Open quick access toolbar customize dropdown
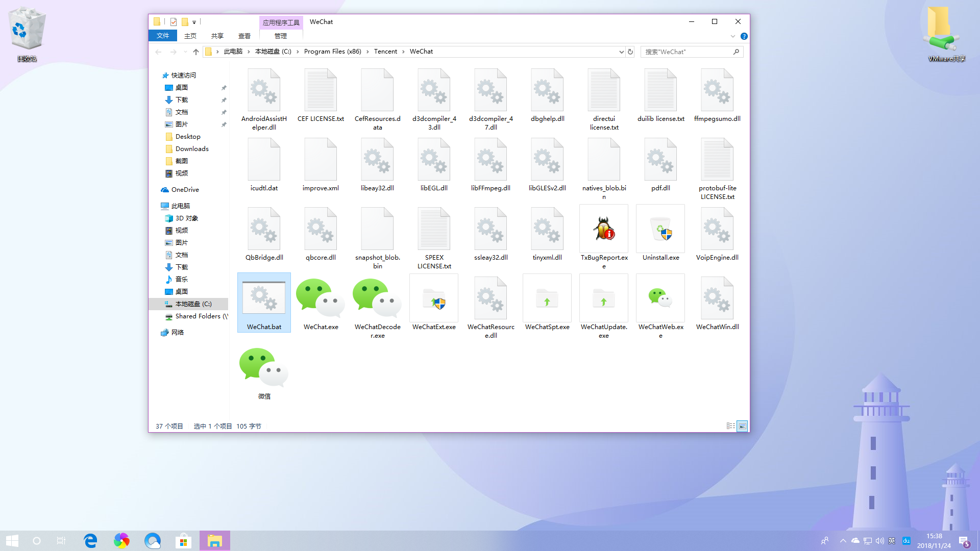 pos(194,22)
